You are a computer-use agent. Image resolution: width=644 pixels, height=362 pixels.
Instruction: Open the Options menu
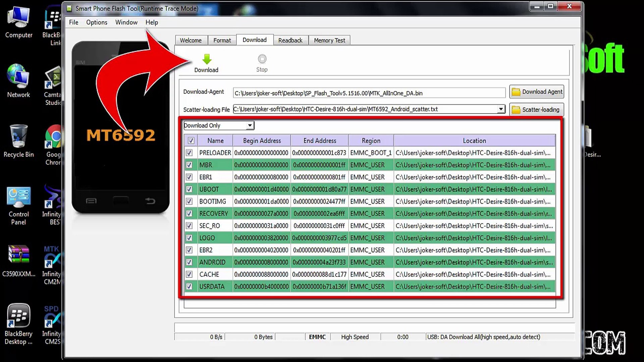pos(97,22)
